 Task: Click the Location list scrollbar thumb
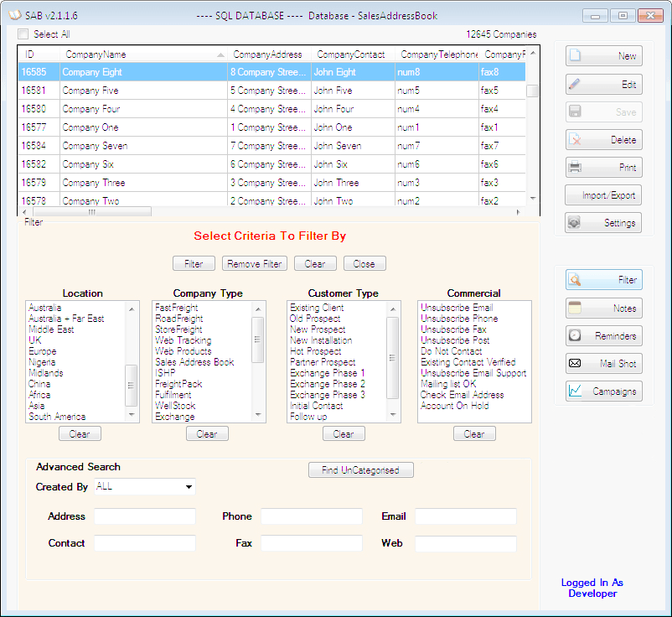[132, 385]
